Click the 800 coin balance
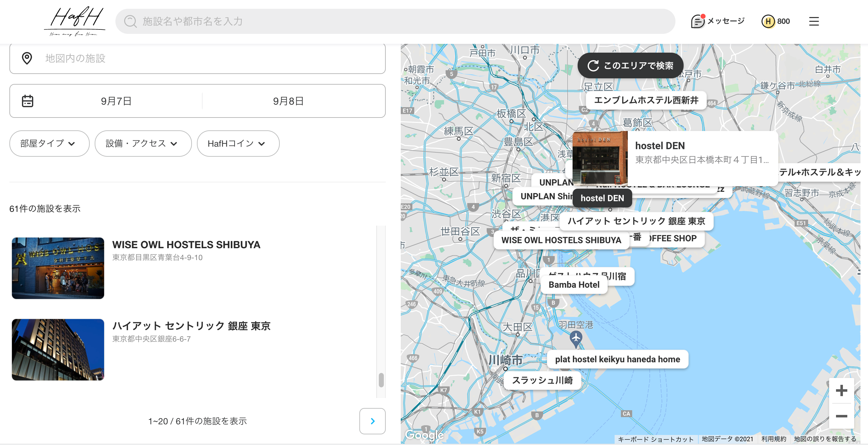The image size is (868, 445). [783, 21]
